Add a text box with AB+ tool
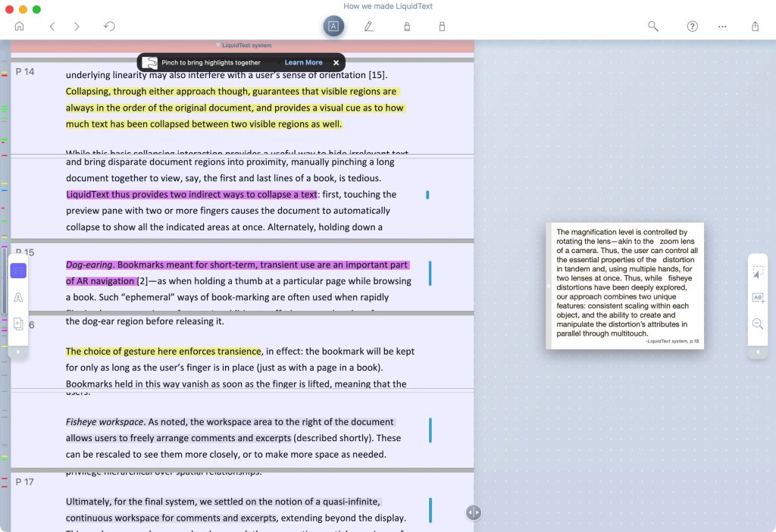776x532 pixels. [x=758, y=298]
